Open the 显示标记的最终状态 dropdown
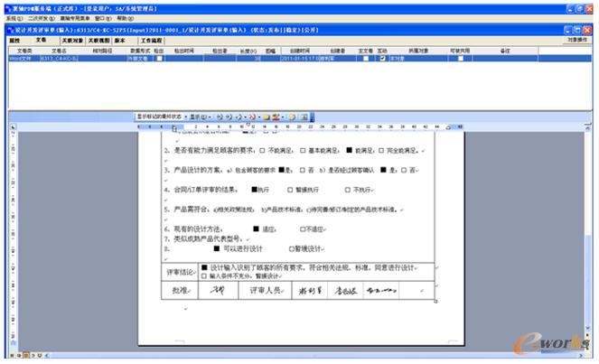Screen dimensions: 599x364 [160, 117]
